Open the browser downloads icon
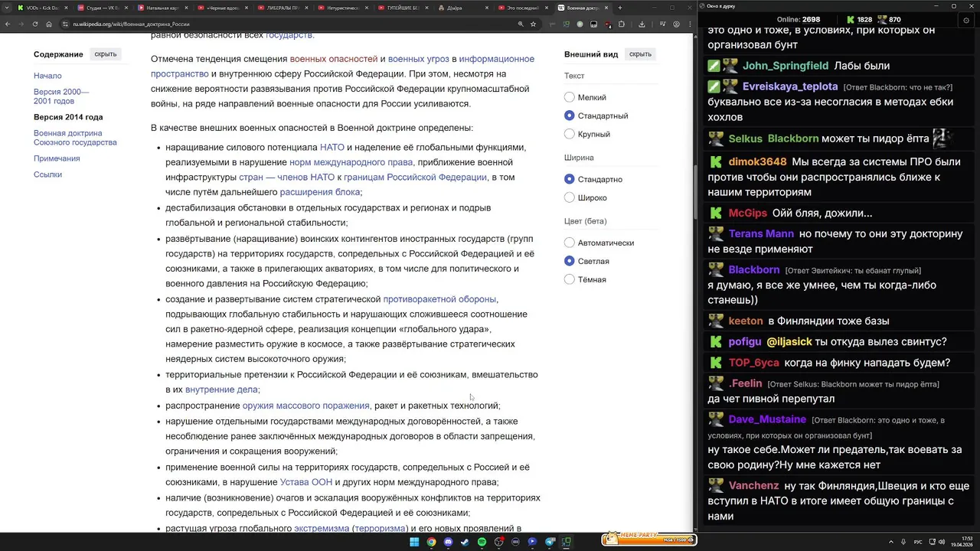 642,24
